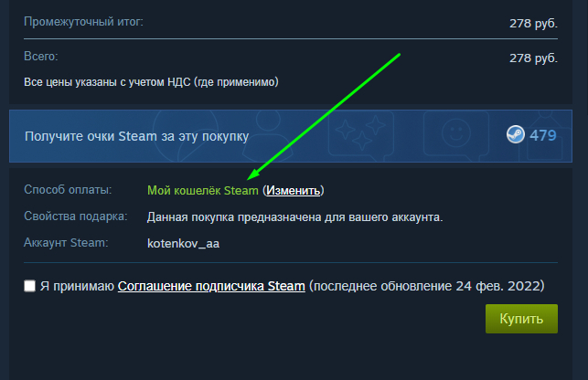Click the "Я принимаю" checkbox label text
Viewport: 588px width, 380px height.
[77, 286]
